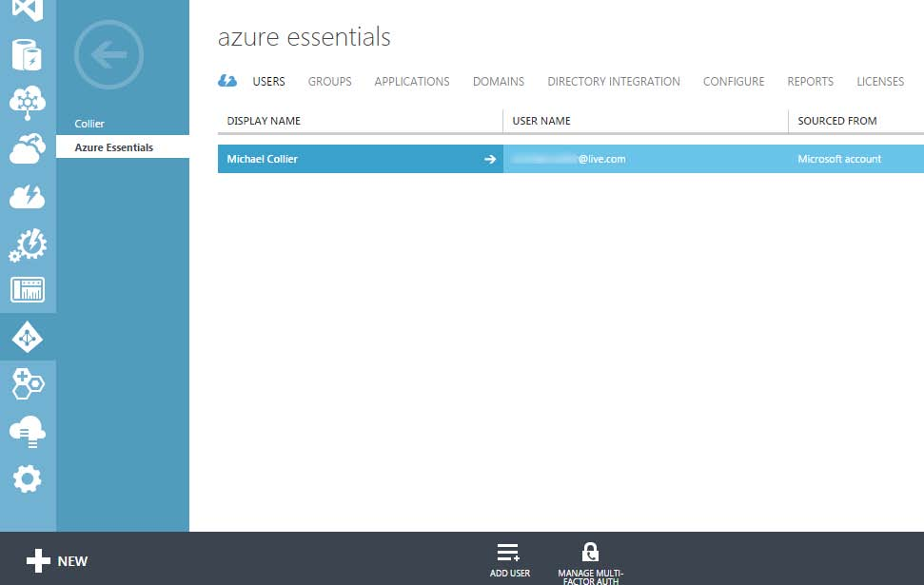
Task: Select the cloud with curved arrow sidebar icon
Action: coord(28,148)
